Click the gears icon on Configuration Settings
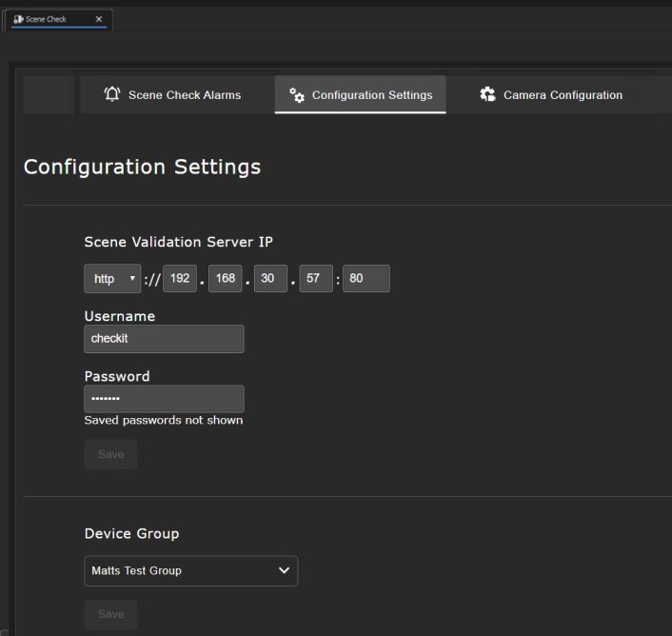Image resolution: width=672 pixels, height=636 pixels. click(x=297, y=95)
